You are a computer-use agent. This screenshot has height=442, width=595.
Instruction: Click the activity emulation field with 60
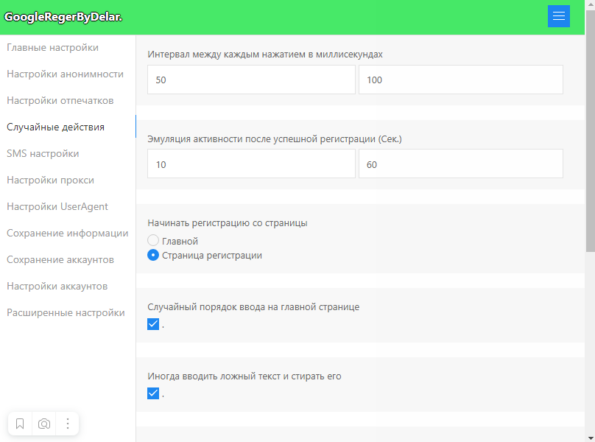point(461,164)
